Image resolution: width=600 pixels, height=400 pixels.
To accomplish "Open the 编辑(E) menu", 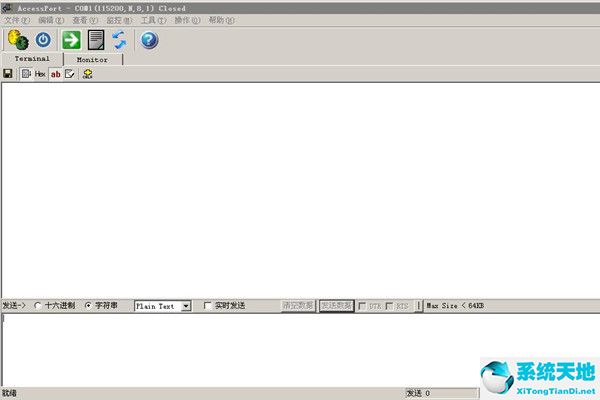I will point(51,20).
